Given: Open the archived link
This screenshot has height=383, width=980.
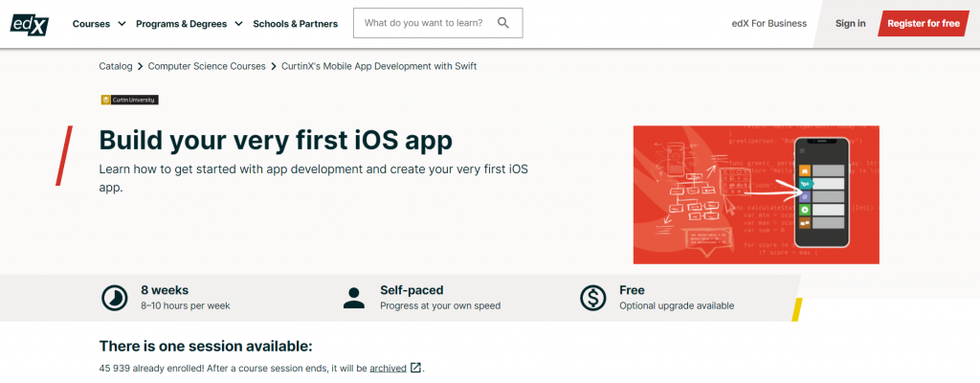Looking at the screenshot, I should [388, 368].
